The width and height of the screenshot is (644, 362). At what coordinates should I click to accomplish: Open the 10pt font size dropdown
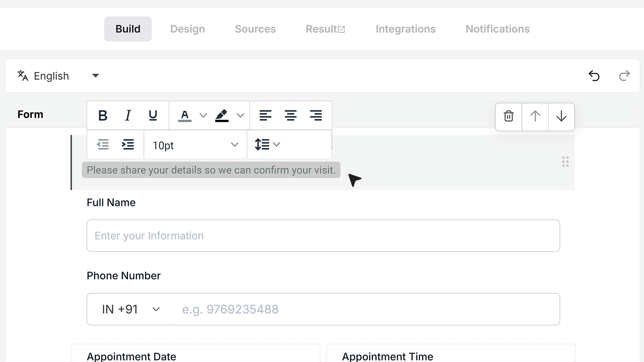[195, 145]
